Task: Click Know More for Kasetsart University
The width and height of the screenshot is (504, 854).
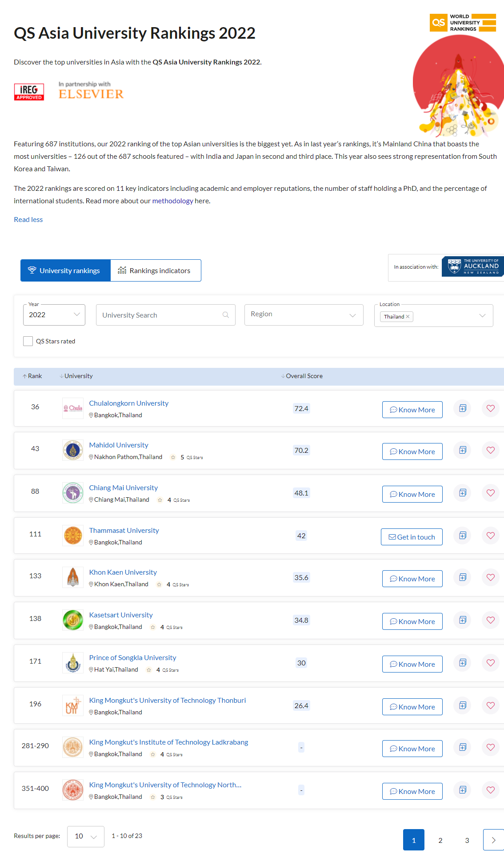Action: [x=412, y=621]
